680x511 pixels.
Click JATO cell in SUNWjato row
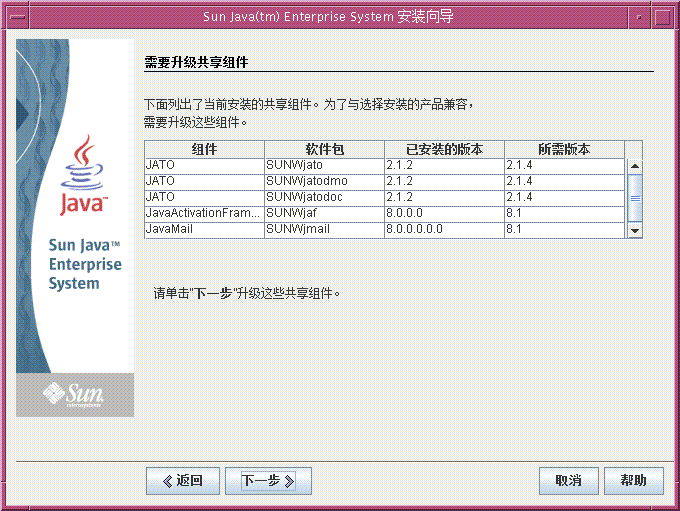(x=204, y=166)
